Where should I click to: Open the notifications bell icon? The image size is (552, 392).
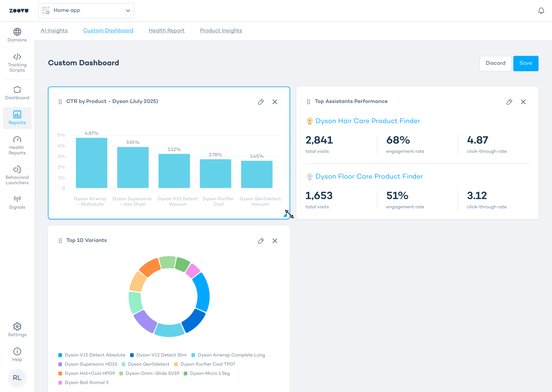[x=541, y=11]
